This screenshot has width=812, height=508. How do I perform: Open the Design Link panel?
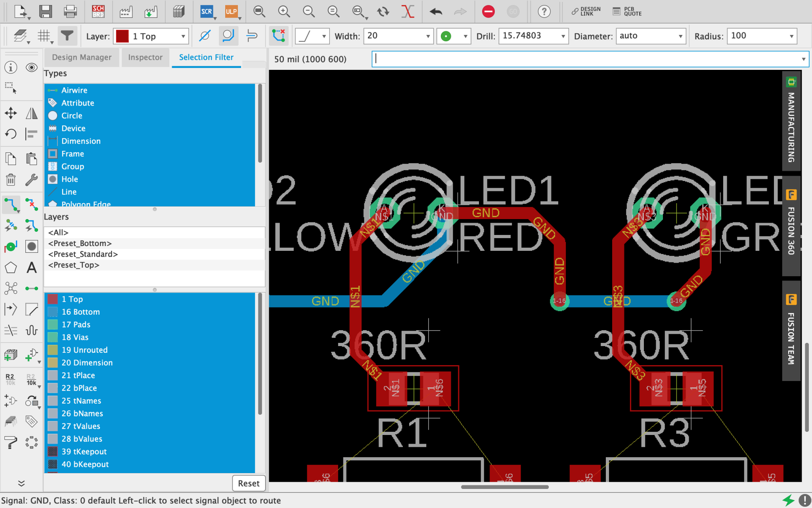[586, 11]
